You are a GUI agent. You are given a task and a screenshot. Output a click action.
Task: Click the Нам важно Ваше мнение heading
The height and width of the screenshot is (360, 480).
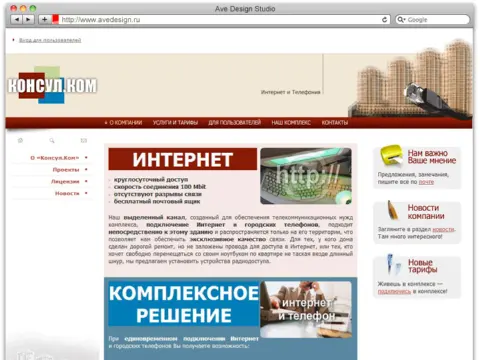click(432, 157)
